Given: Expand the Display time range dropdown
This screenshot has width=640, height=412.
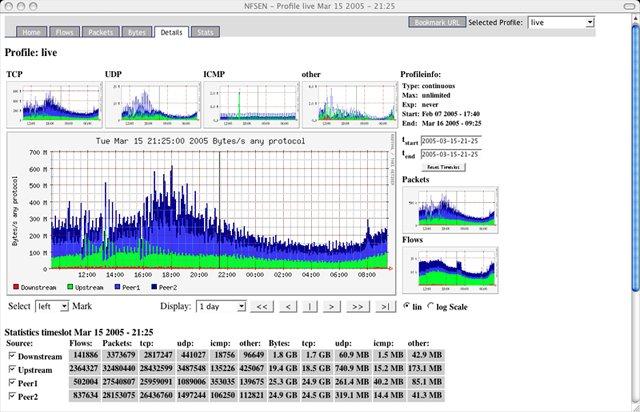Looking at the screenshot, I should pos(220,306).
